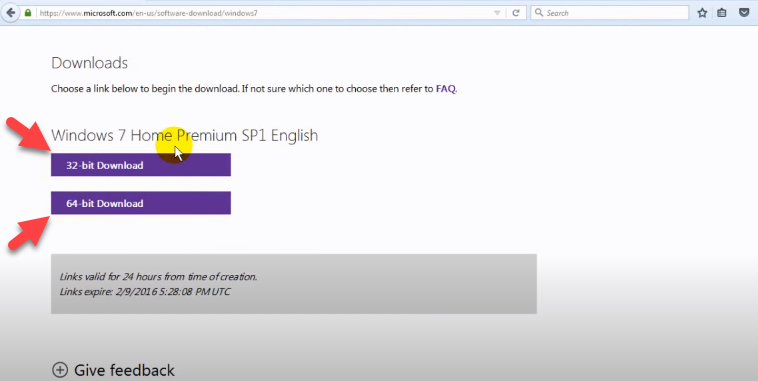Reload the page with the refresh icon
Image resolution: width=758 pixels, height=381 pixels.
pyautogui.click(x=516, y=13)
